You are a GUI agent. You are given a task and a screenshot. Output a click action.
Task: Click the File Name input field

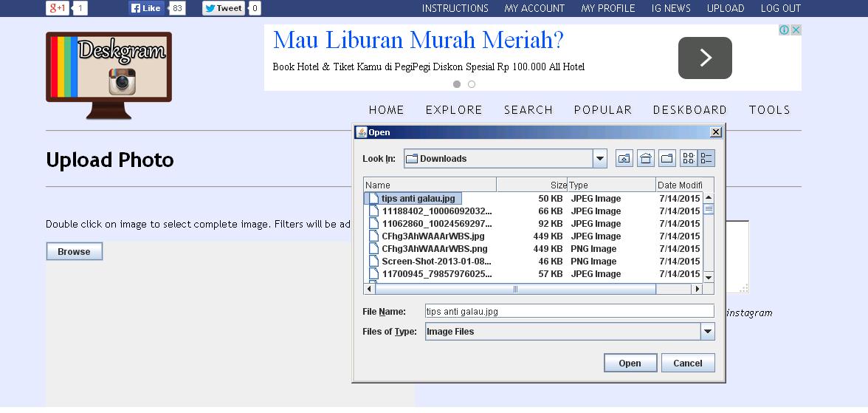[570, 311]
